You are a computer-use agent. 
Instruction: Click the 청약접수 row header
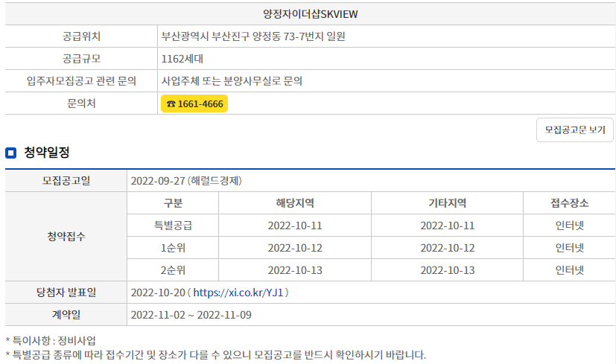66,237
